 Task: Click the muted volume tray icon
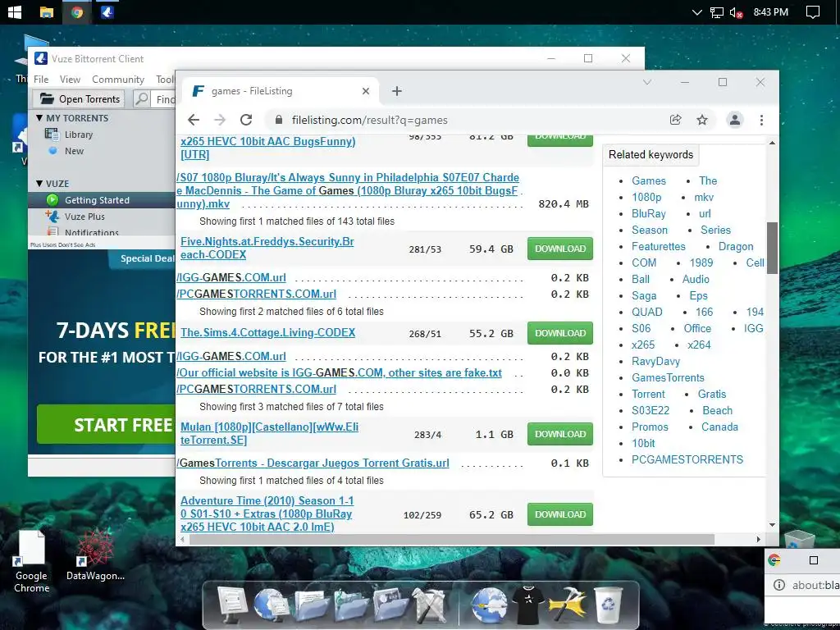pyautogui.click(x=736, y=12)
